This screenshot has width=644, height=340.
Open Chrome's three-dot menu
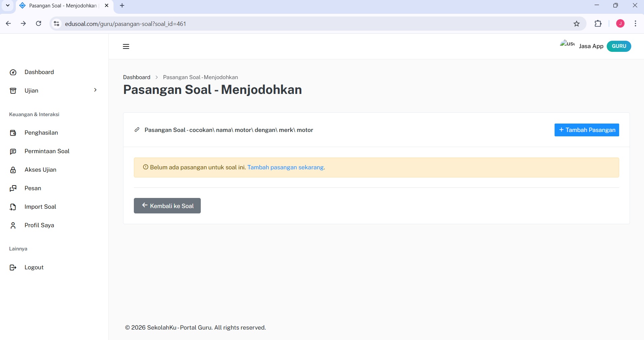(636, 24)
